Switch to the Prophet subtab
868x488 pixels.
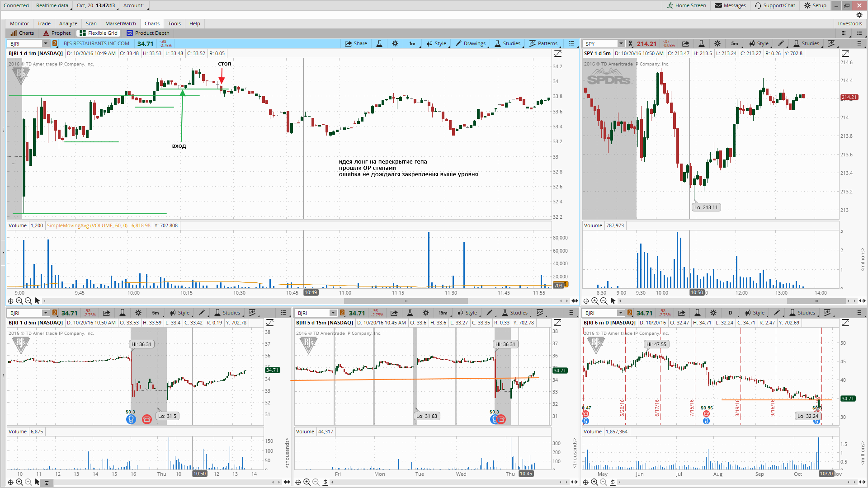click(x=57, y=33)
